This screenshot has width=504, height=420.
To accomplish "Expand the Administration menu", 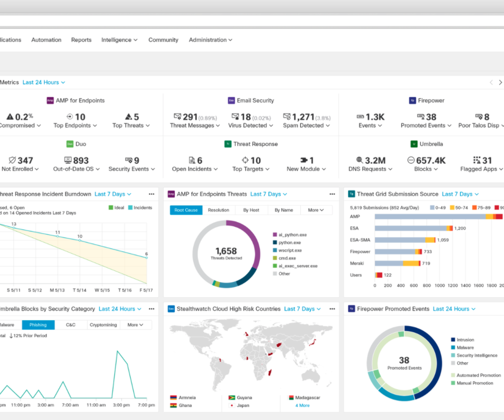I will (x=211, y=40).
